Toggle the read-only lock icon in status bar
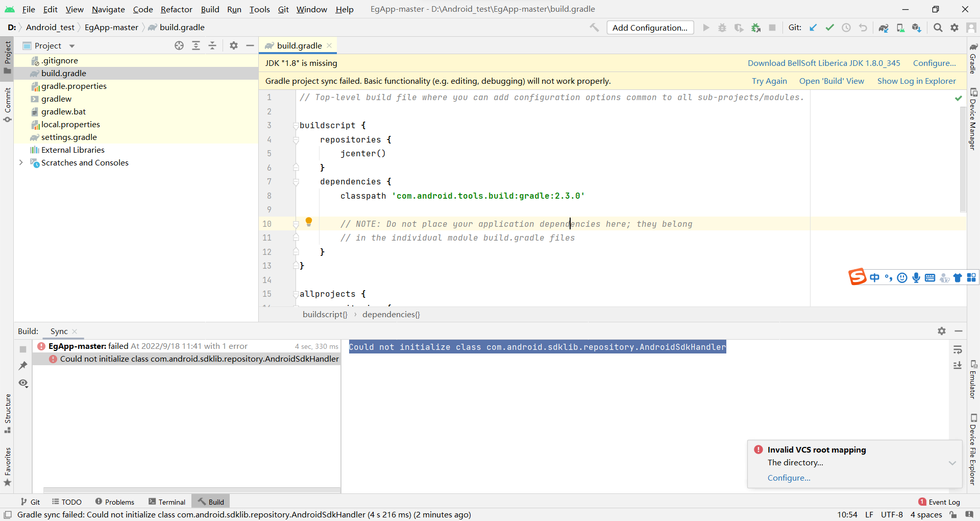 point(953,514)
